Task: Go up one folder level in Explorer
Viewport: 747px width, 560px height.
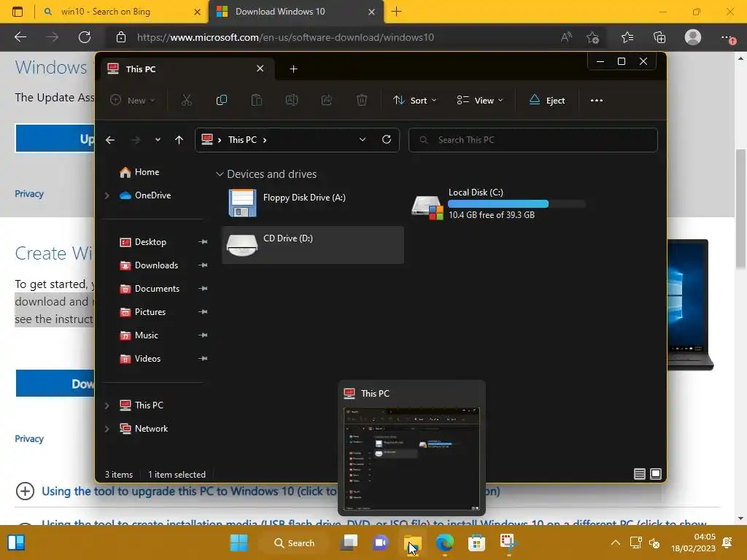Action: click(179, 140)
